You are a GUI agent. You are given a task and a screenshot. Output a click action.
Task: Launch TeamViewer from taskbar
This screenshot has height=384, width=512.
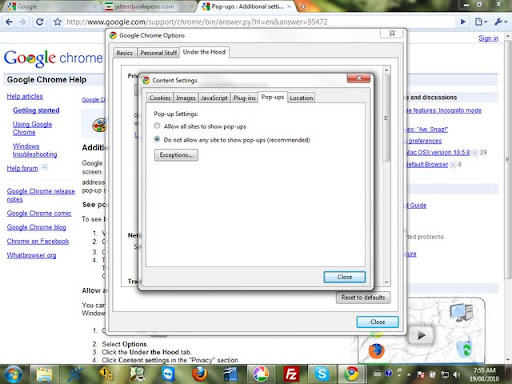click(168, 374)
